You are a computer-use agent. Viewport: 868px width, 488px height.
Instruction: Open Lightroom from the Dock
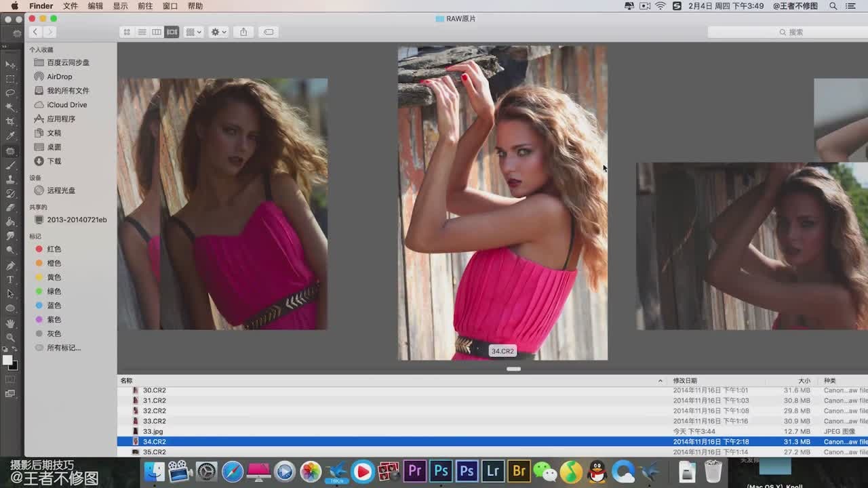[493, 470]
